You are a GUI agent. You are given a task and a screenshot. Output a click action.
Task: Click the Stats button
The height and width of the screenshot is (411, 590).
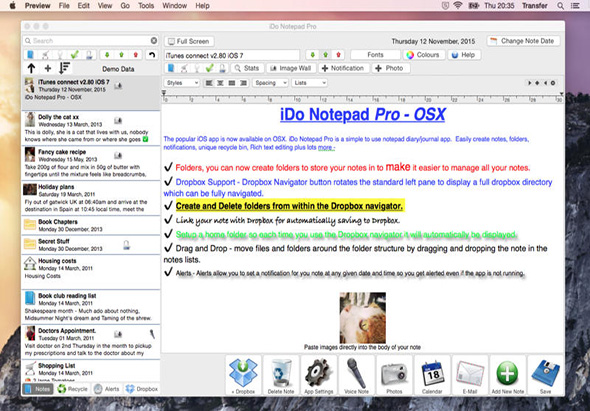247,68
